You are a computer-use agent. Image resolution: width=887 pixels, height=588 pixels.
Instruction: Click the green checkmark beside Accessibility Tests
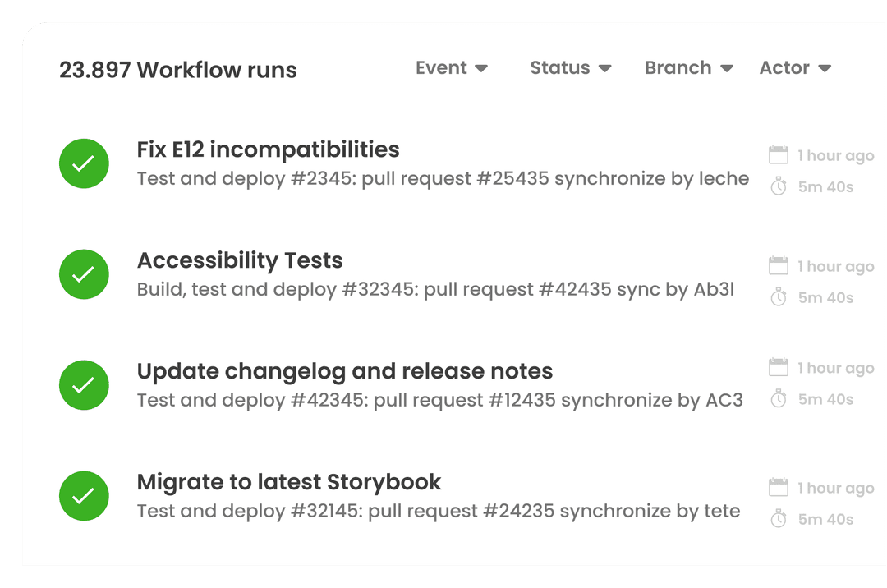84,274
